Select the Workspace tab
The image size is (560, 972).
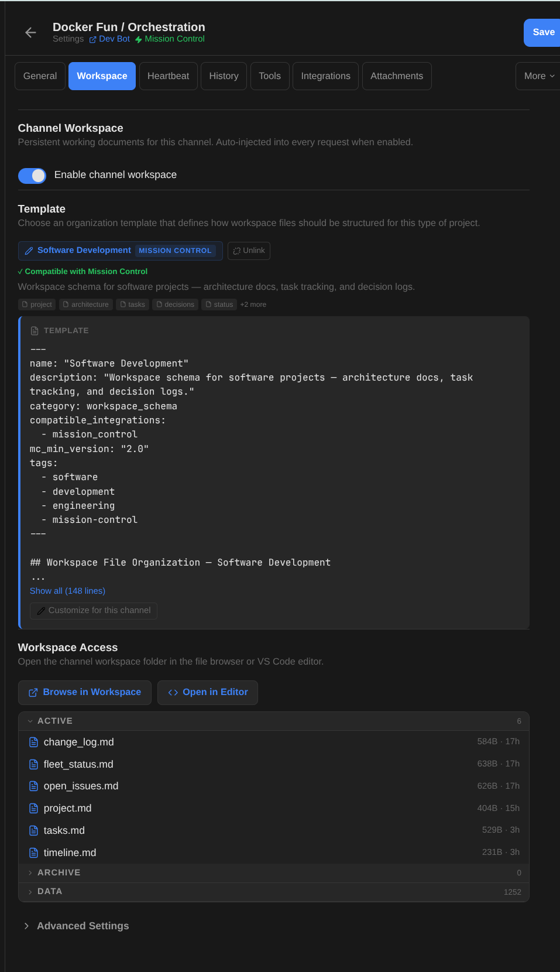[x=102, y=76]
